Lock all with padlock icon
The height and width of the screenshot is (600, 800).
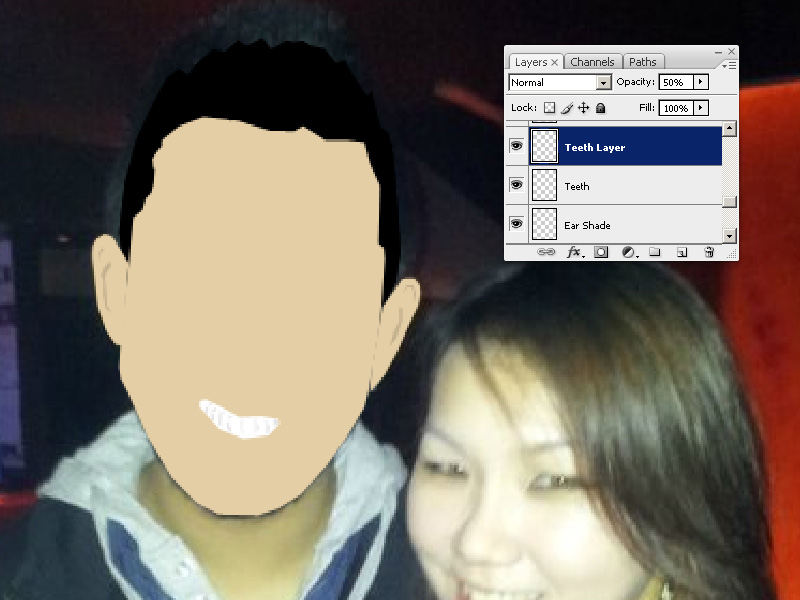(601, 108)
